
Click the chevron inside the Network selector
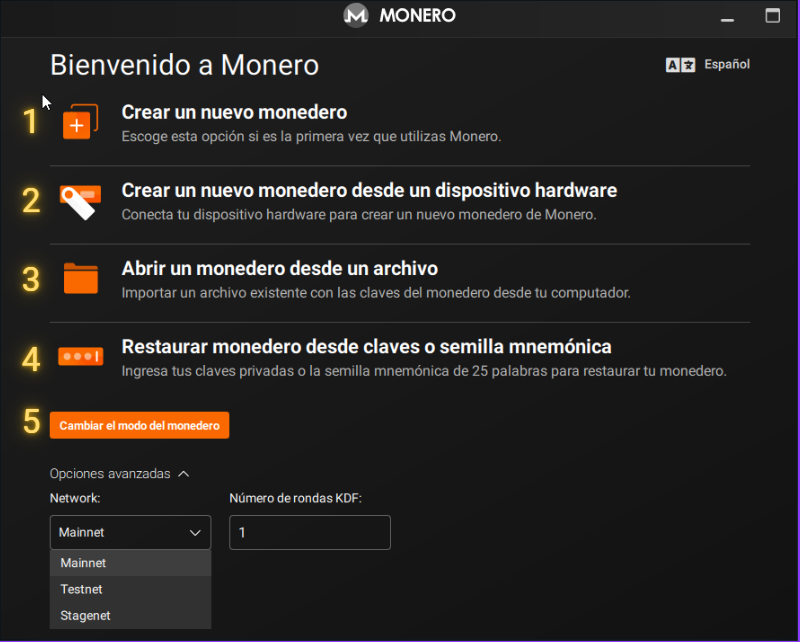click(x=196, y=532)
